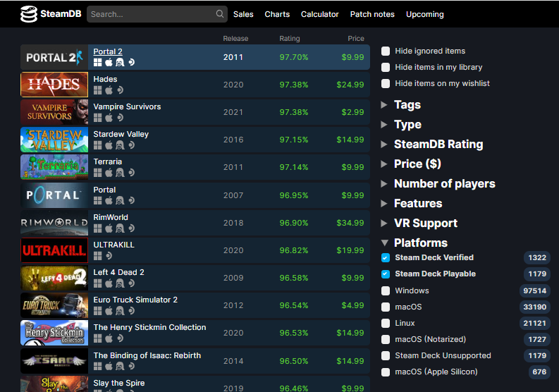Sort by the Price column header
Image resolution: width=559 pixels, height=392 pixels.
point(356,39)
